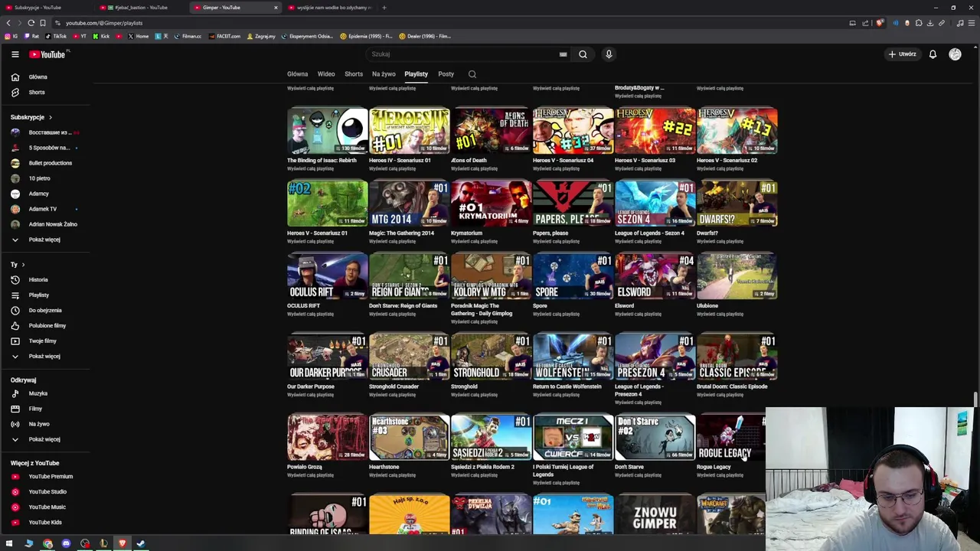Open Historia in the sidebar
This screenshot has width=980, height=551.
click(x=38, y=279)
